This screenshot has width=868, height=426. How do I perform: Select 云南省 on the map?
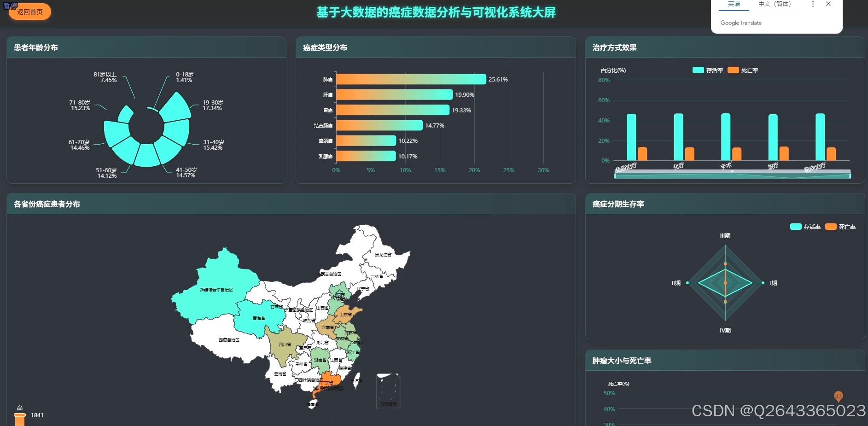coord(280,374)
